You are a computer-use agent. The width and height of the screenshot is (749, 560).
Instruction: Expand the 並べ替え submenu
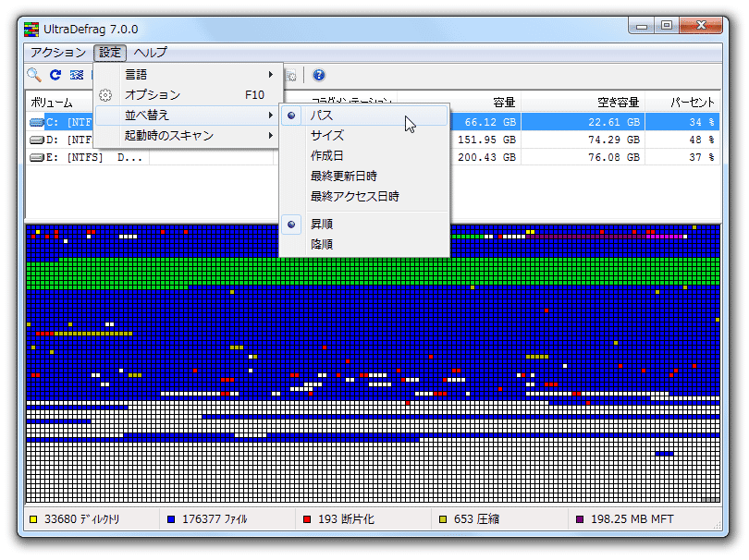(187, 116)
